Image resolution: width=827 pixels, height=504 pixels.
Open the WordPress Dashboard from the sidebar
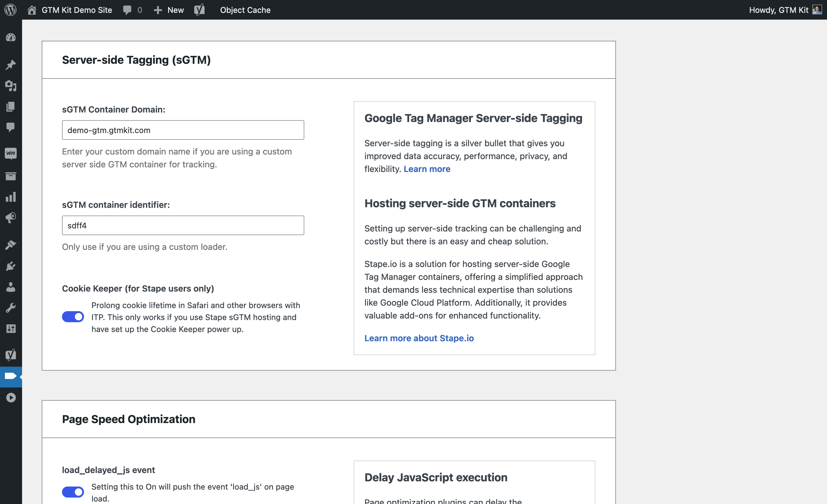(11, 38)
